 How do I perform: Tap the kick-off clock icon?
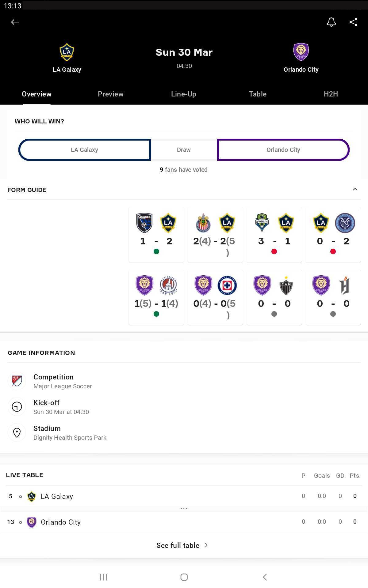click(17, 407)
